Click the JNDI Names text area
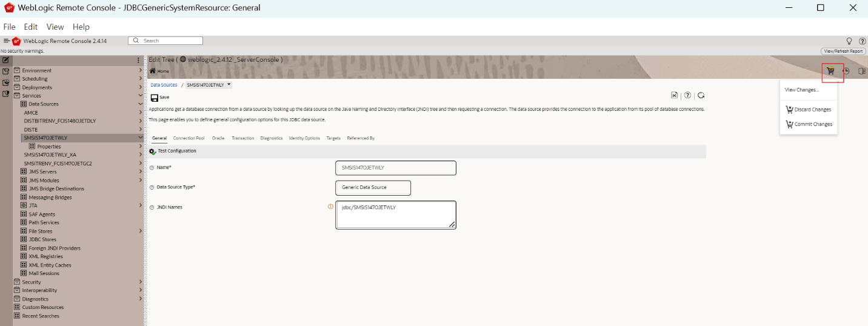This screenshot has height=326, width=868. click(x=395, y=215)
